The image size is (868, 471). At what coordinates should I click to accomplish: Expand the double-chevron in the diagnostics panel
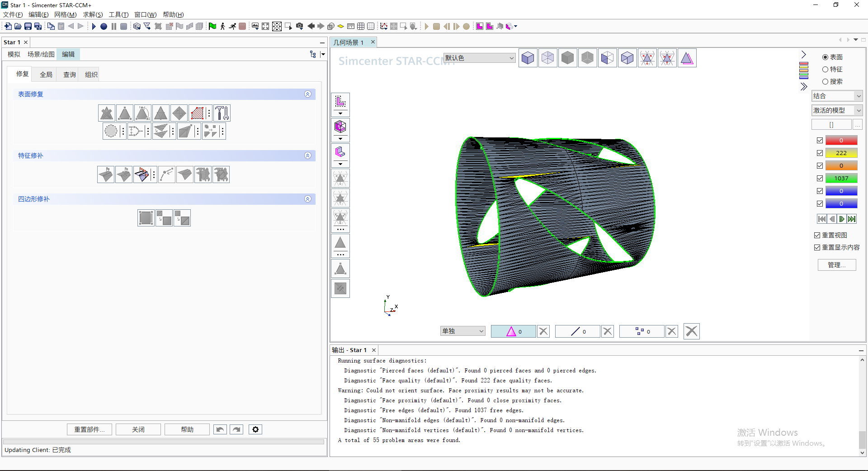803,87
